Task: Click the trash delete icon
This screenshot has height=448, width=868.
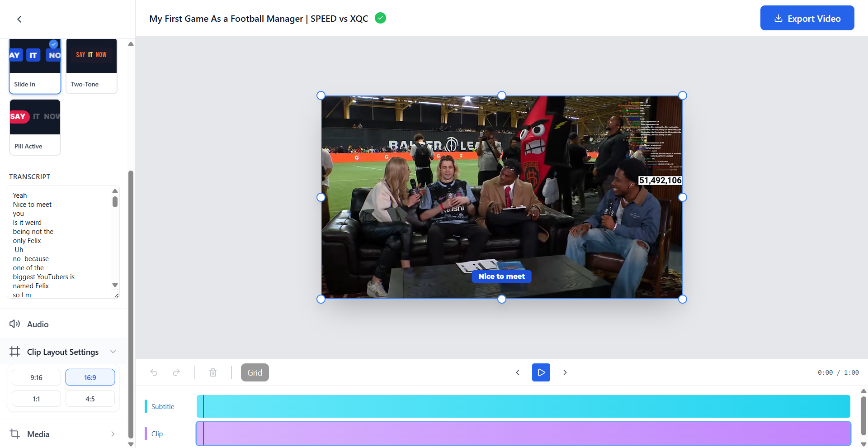Action: [x=213, y=372]
